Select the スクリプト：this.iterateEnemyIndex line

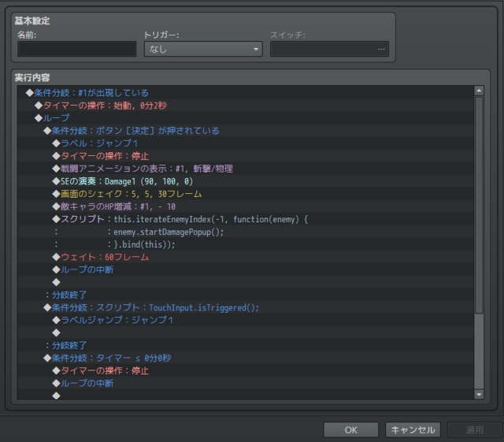pyautogui.click(x=246, y=219)
